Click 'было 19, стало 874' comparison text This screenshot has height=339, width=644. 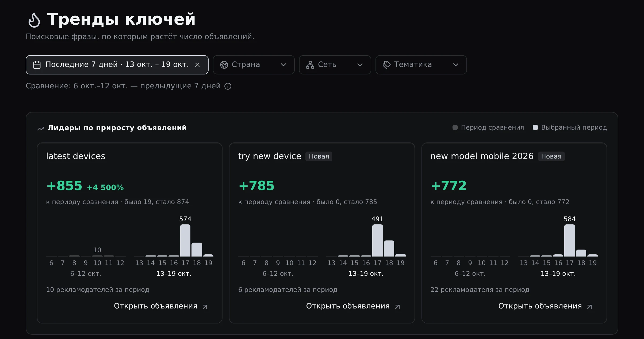(157, 202)
